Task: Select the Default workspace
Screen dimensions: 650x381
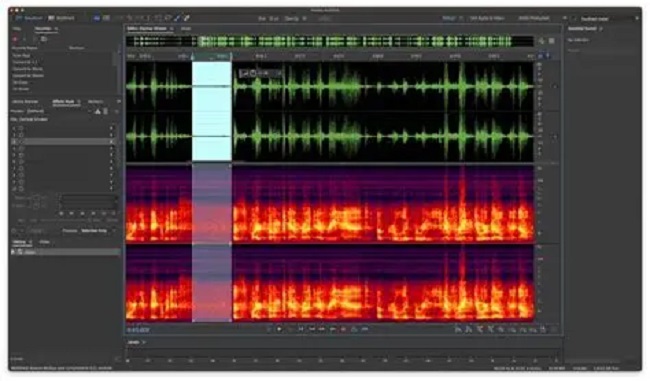Action: [x=449, y=18]
